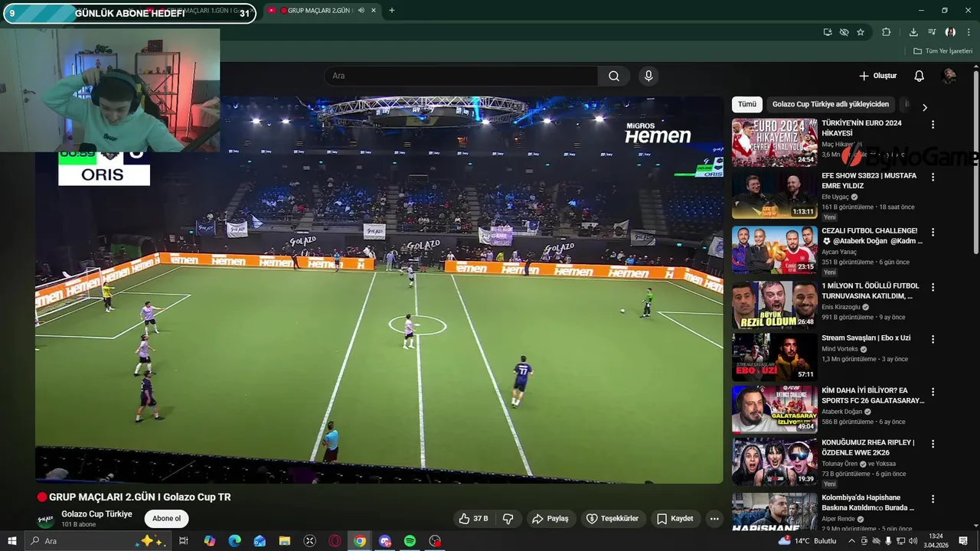Open Windows Start menu
Viewport: 980px width, 551px height.
click(11, 541)
